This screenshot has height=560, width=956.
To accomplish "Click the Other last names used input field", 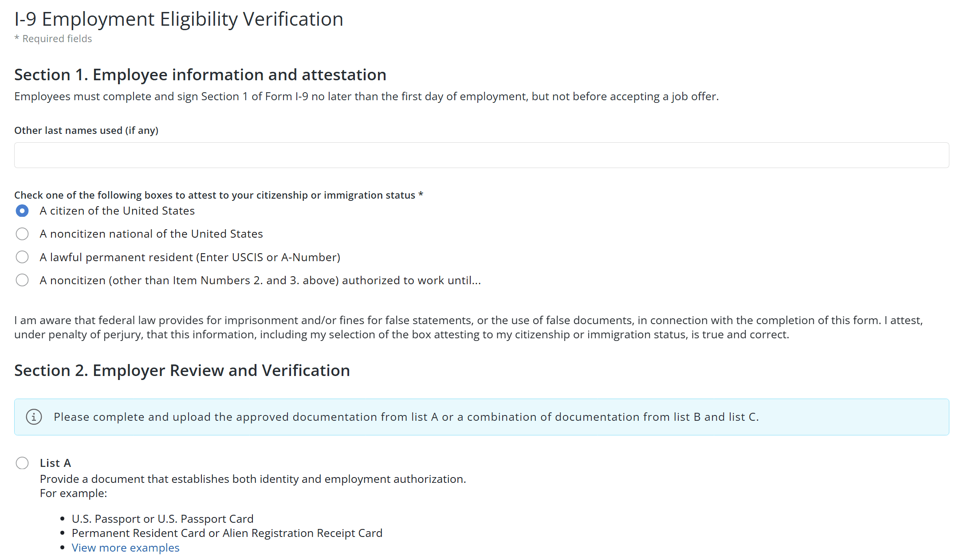I will tap(481, 155).
